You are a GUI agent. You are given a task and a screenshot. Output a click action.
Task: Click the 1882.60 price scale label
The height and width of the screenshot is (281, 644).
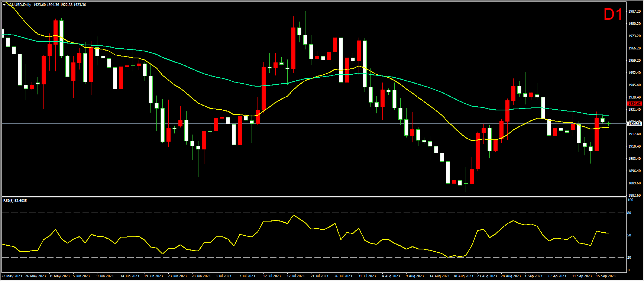634,196
